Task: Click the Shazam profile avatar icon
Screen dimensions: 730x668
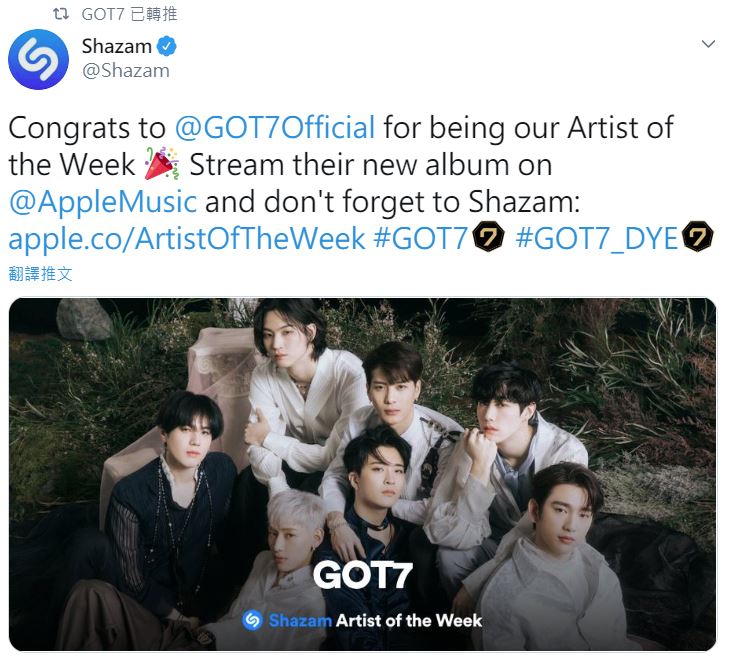Action: pyautogui.click(x=38, y=59)
